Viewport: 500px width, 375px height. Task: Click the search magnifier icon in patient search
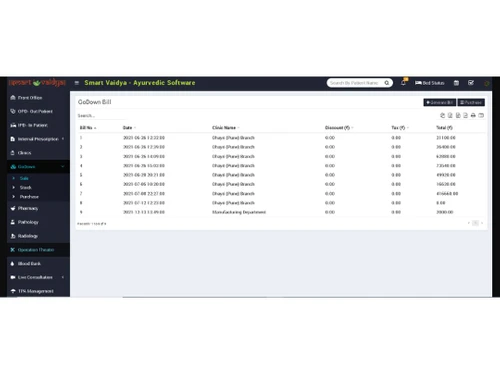point(387,83)
